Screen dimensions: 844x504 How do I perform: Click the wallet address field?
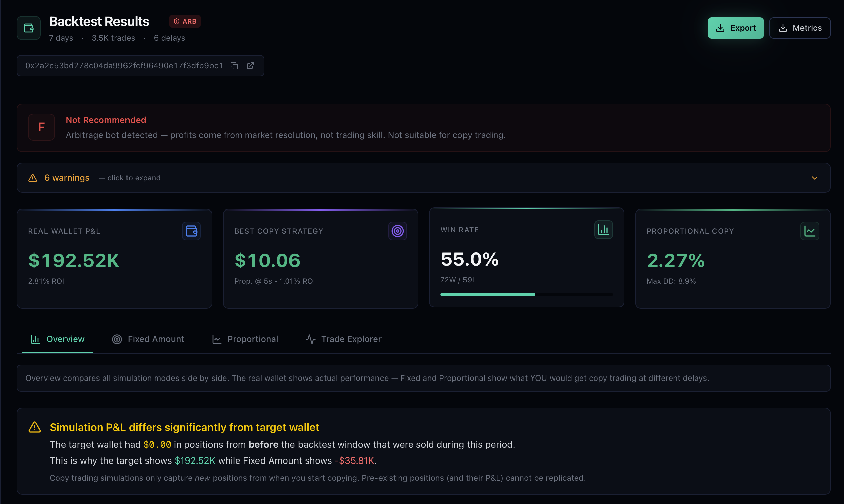pos(124,66)
